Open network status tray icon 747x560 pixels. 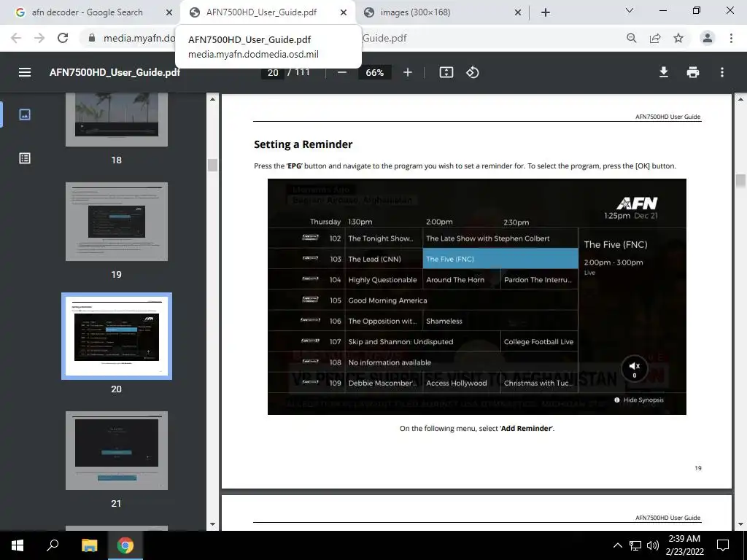635,545
